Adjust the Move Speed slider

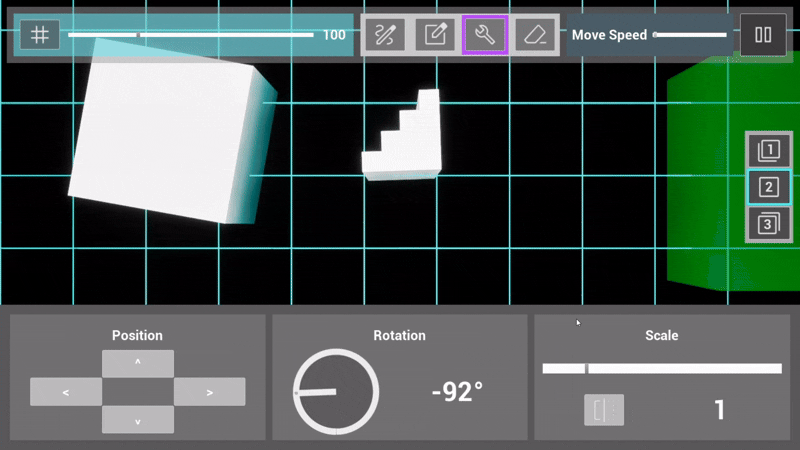point(690,35)
